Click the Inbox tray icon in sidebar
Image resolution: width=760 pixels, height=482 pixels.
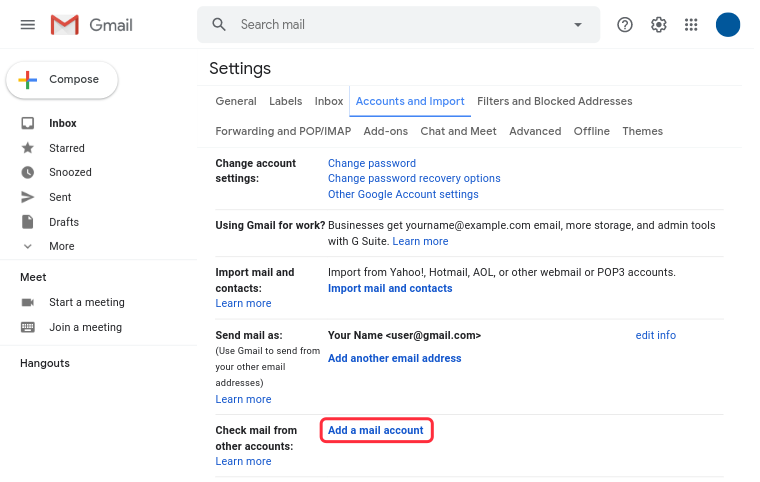pos(28,123)
